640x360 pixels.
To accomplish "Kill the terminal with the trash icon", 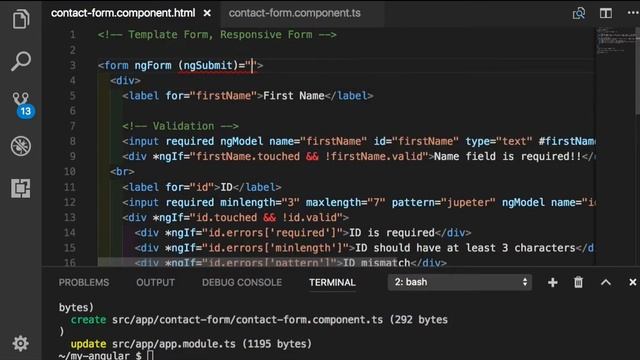I will (x=578, y=282).
